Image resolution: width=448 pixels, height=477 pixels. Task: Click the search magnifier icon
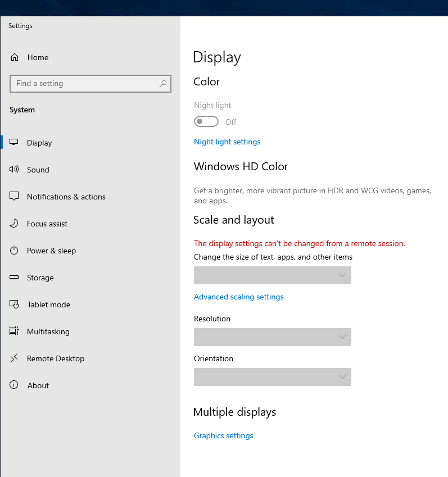point(163,83)
